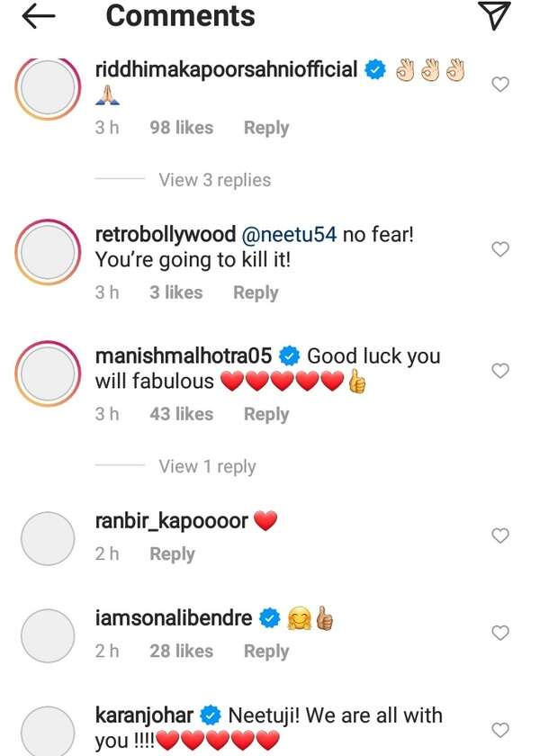This screenshot has width=540, height=756.
Task: Open riddhimakapoorsahniofficial's profile picture
Action: point(47,90)
